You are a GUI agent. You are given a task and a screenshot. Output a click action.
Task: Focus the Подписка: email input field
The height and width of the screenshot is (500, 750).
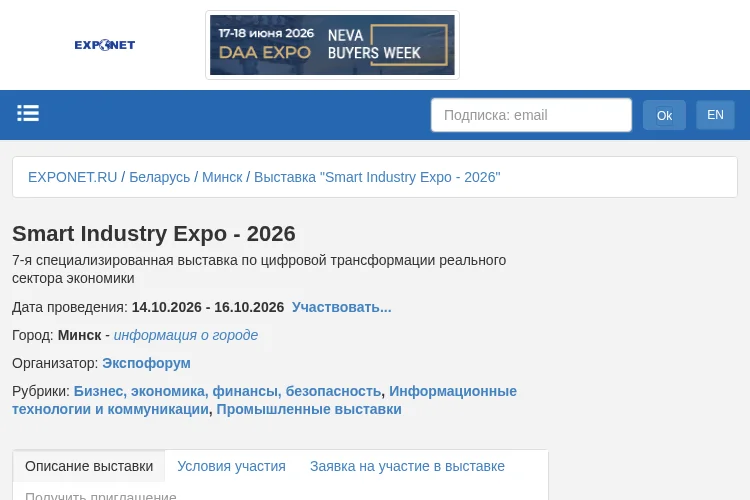click(531, 115)
